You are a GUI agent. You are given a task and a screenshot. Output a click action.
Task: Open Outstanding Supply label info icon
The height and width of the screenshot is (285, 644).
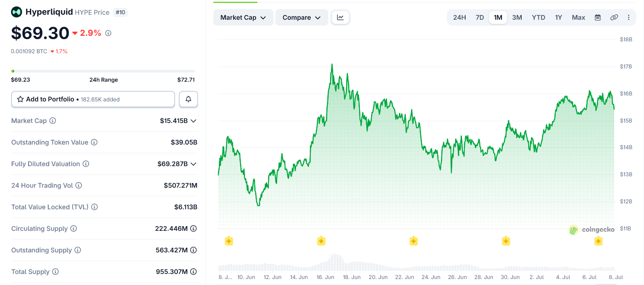coord(78,250)
